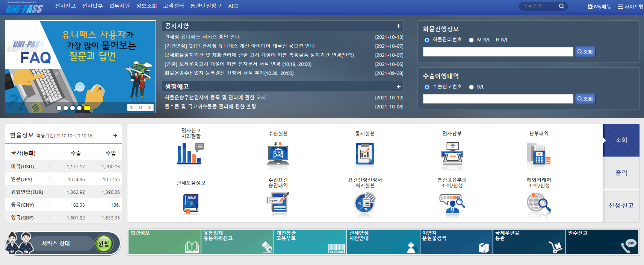Open notice 보세운송고시 개정 서식 변경
644x265 pixels.
point(238,64)
